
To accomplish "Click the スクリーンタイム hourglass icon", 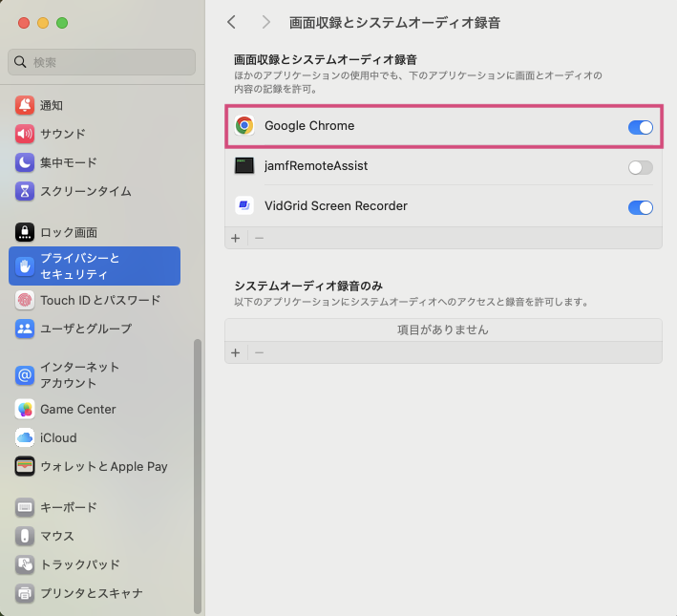I will point(25,191).
